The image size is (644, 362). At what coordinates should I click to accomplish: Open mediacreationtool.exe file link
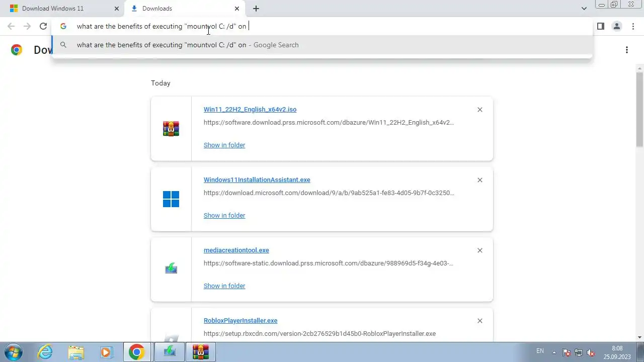pyautogui.click(x=236, y=250)
